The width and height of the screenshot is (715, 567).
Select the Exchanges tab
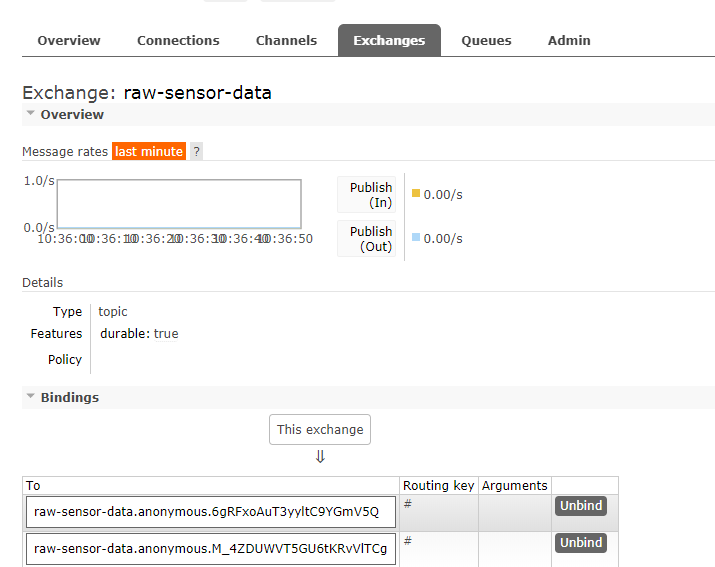389,41
